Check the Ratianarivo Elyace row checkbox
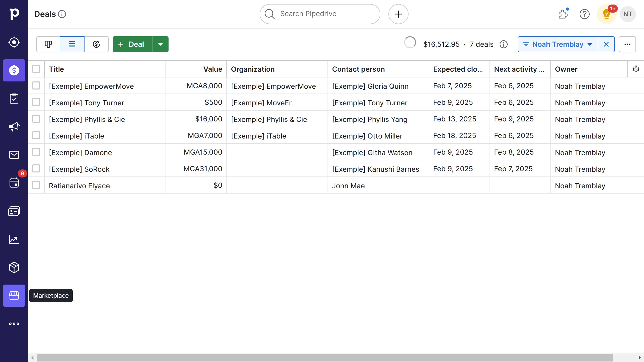Screen dimensions: 644x362 [36, 185]
